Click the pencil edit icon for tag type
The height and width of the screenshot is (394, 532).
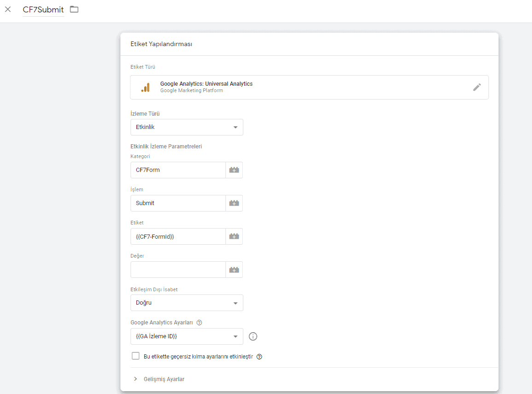(477, 87)
